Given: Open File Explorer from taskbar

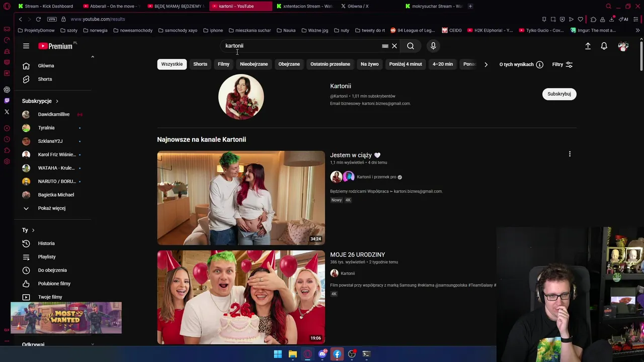Looking at the screenshot, I should (x=292, y=354).
